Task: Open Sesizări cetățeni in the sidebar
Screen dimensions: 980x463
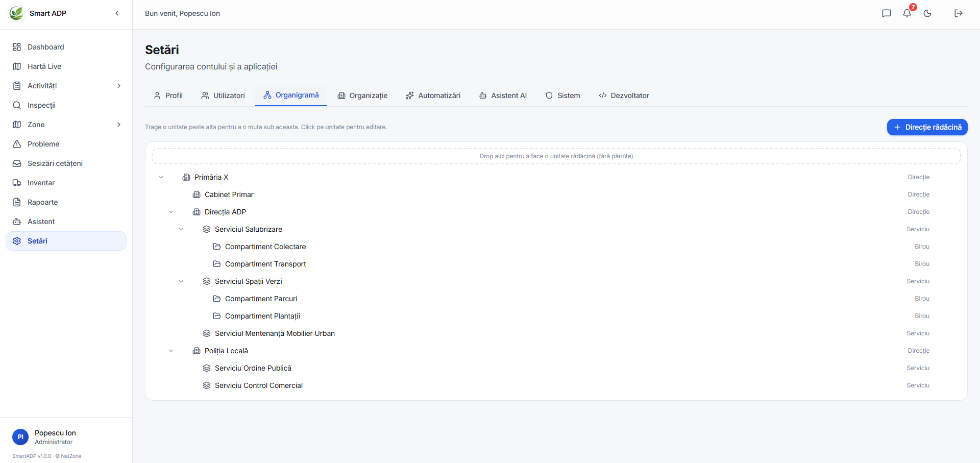Action: [x=66, y=163]
